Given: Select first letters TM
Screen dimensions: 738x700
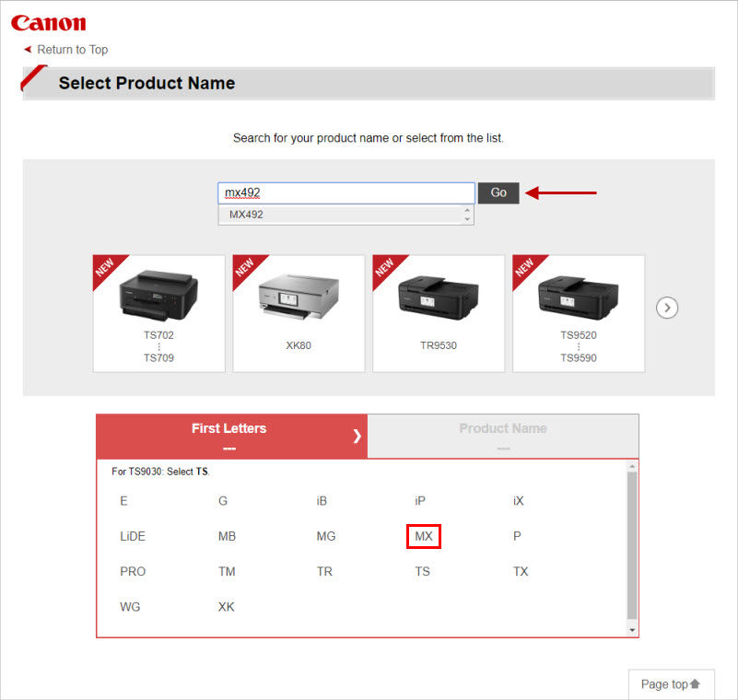Looking at the screenshot, I should click(x=227, y=572).
